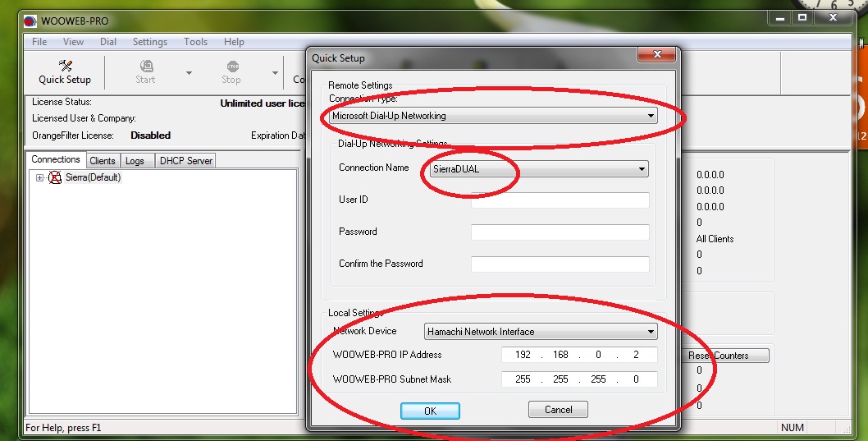
Task: Focus the User ID input field
Action: tap(560, 200)
